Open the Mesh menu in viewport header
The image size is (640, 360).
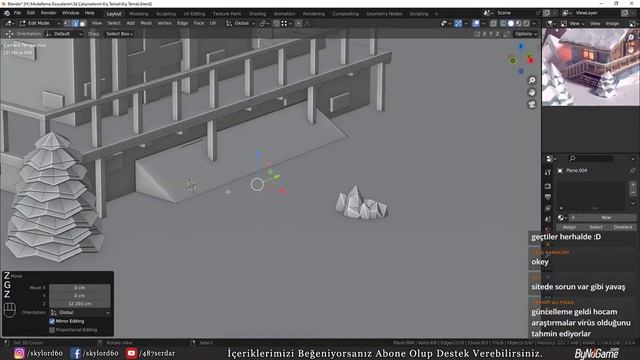146,23
